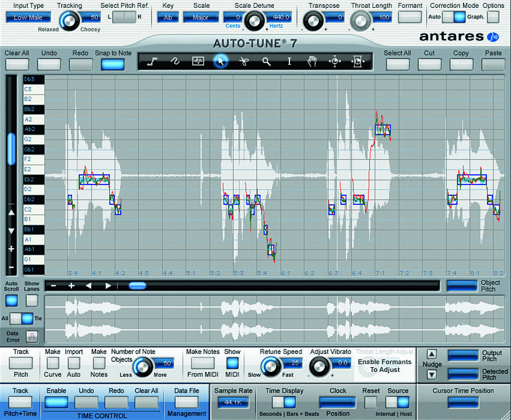Click the Tracking knob
This screenshot has height=420, width=511.
(69, 21)
